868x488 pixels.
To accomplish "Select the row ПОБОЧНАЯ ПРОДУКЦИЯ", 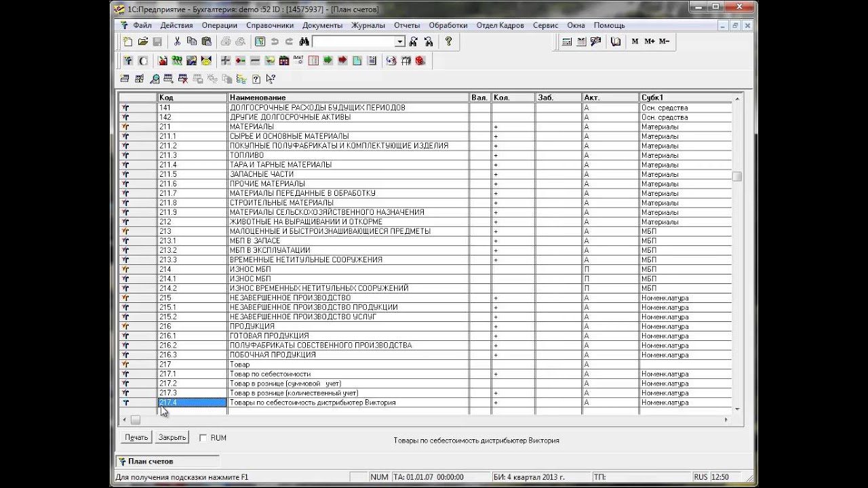I will 426,354.
